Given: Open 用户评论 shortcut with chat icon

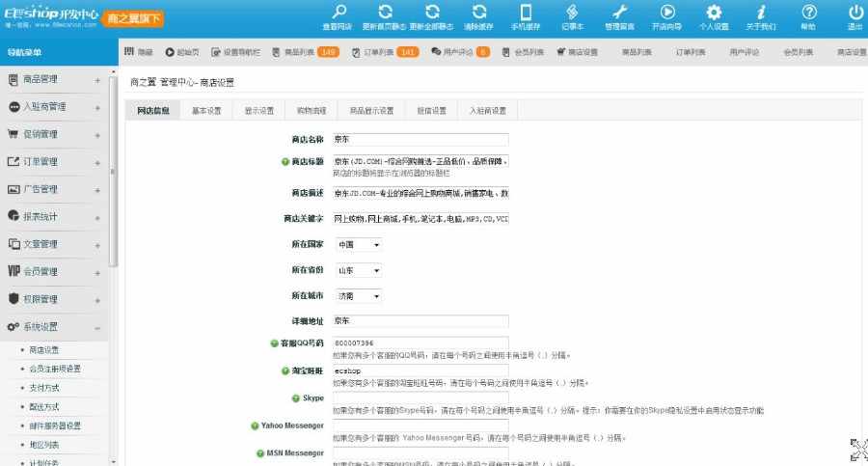Looking at the screenshot, I should tap(460, 52).
